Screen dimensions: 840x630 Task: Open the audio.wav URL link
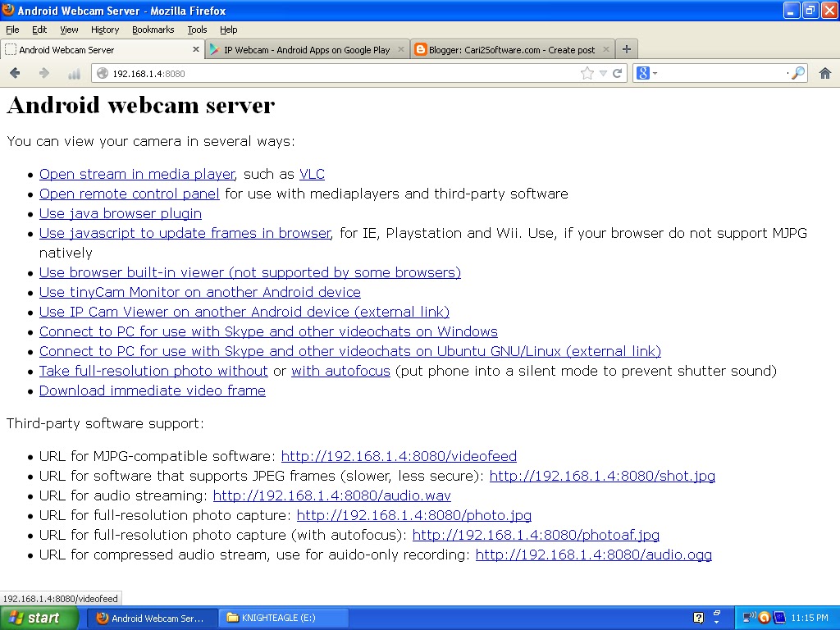[332, 495]
